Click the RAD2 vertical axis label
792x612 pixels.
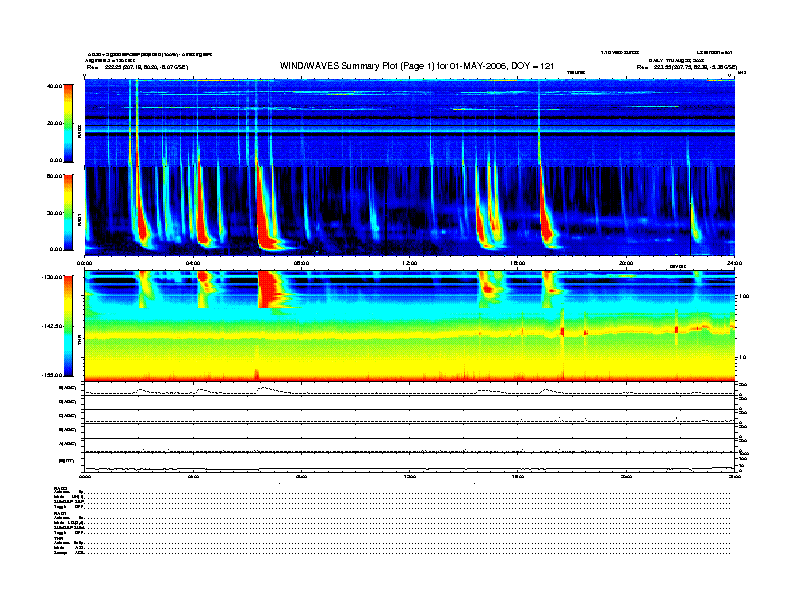[79, 131]
